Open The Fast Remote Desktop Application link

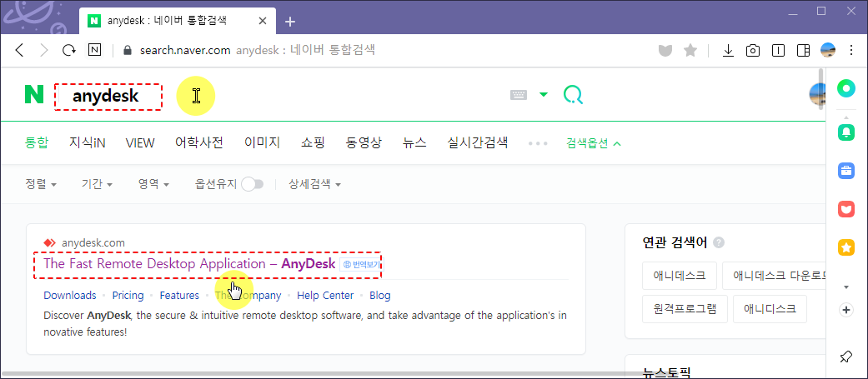click(x=189, y=263)
